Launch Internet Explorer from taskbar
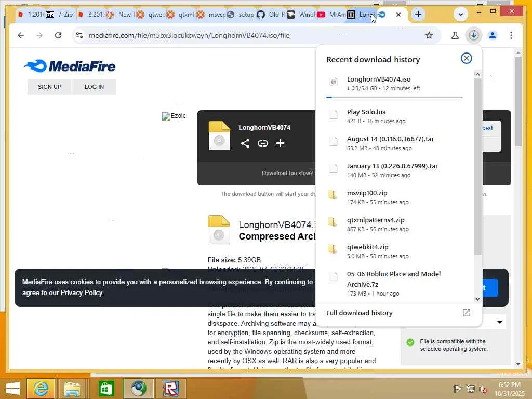532x399 pixels. [x=41, y=389]
